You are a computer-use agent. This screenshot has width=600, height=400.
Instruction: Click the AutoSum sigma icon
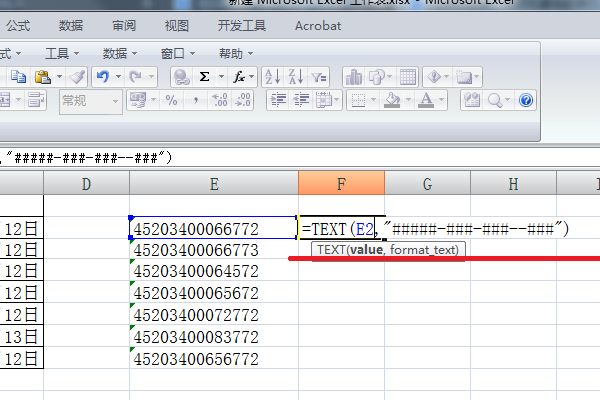pos(205,77)
